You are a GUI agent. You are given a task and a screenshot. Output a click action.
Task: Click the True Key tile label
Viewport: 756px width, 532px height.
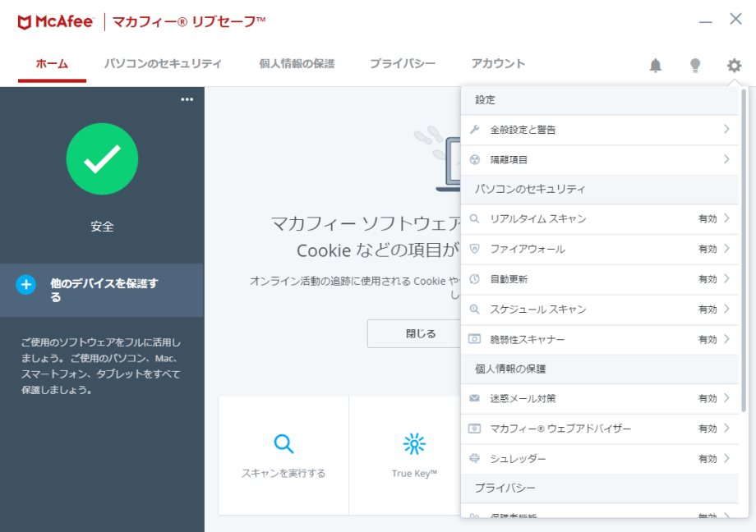pos(414,473)
